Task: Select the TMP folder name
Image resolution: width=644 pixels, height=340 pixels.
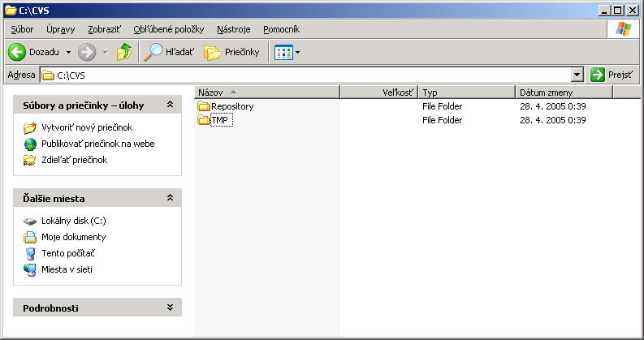Action: click(220, 120)
